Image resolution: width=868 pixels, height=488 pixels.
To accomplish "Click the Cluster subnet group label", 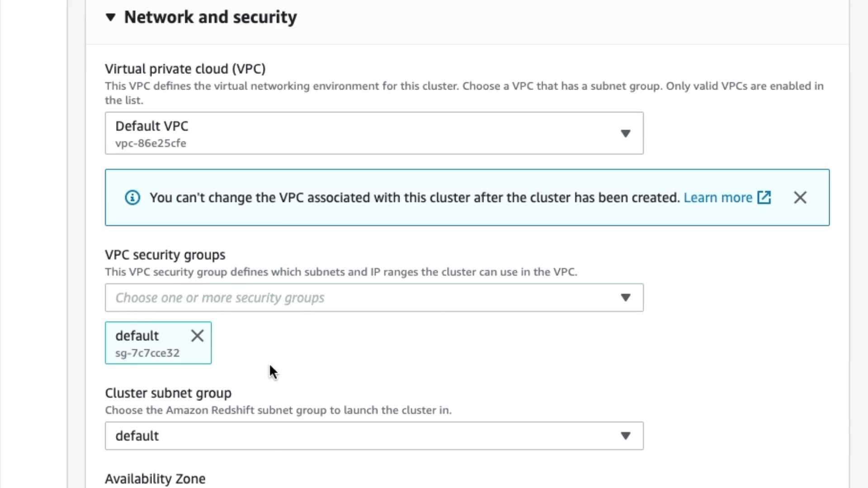I will (168, 393).
